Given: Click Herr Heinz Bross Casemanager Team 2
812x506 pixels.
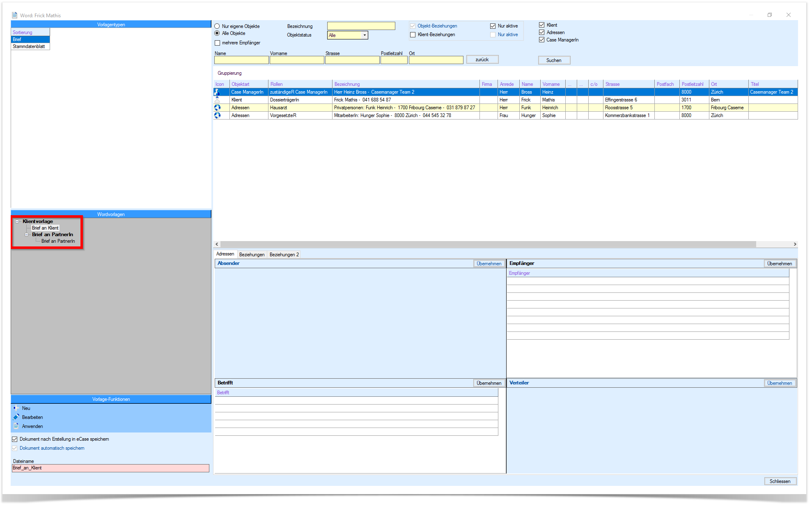Looking at the screenshot, I should point(406,92).
